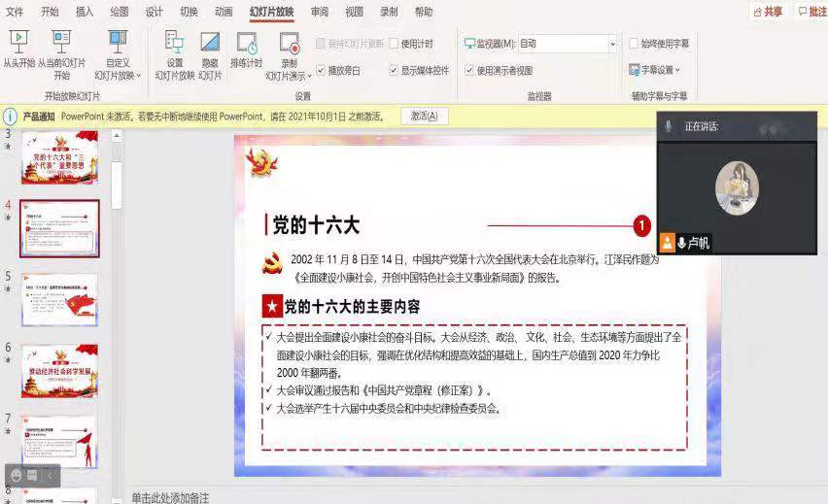Enable Always Use Subtitles (始终使用字幕)
This screenshot has width=828, height=504.
(635, 44)
